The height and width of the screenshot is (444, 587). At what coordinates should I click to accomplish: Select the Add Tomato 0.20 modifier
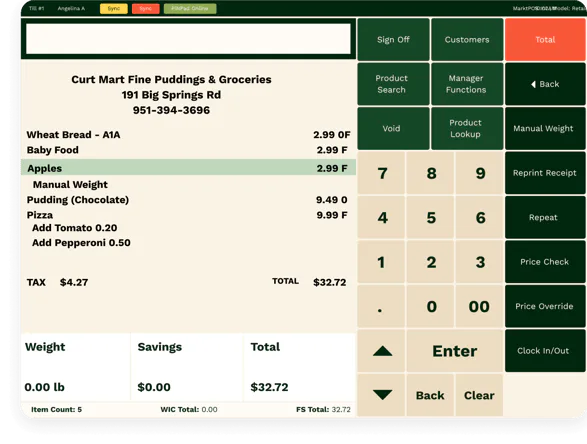coord(74,228)
